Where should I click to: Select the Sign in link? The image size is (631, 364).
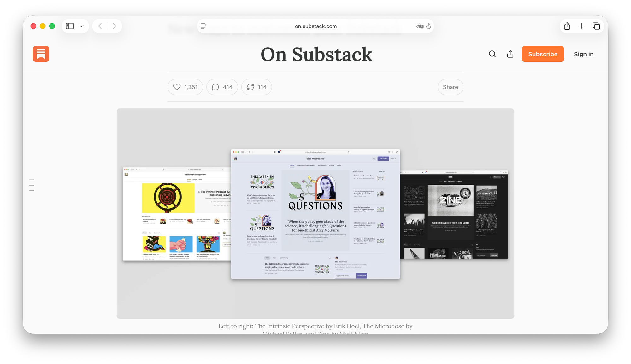(583, 54)
